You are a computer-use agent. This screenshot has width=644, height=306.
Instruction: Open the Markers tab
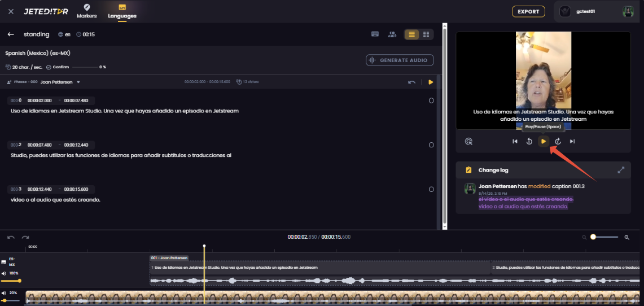87,11
